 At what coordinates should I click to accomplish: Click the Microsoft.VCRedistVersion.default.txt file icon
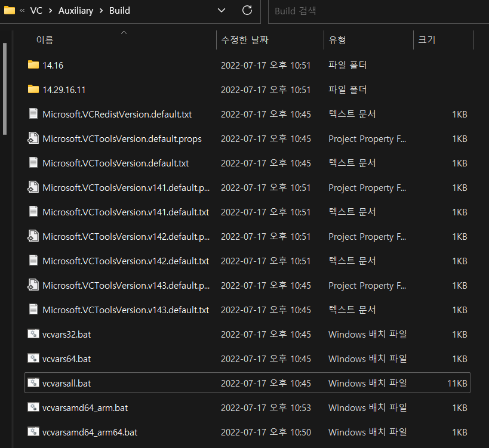pos(33,113)
